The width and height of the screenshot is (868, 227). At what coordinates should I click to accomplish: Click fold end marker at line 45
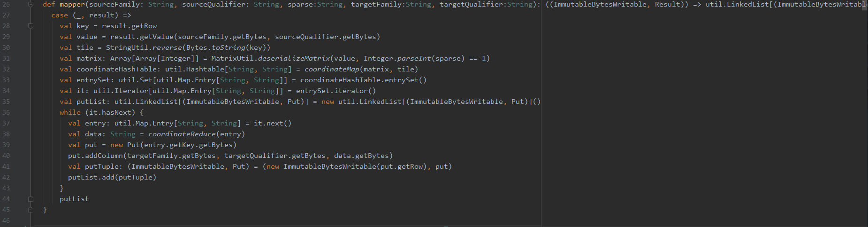tap(30, 210)
